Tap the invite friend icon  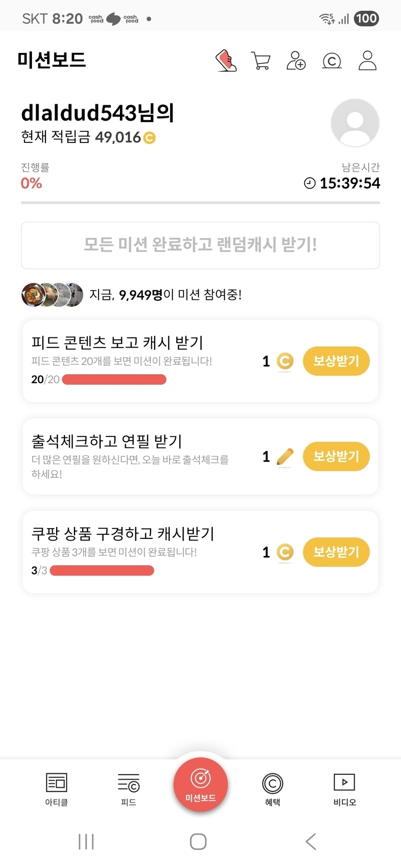click(x=296, y=61)
